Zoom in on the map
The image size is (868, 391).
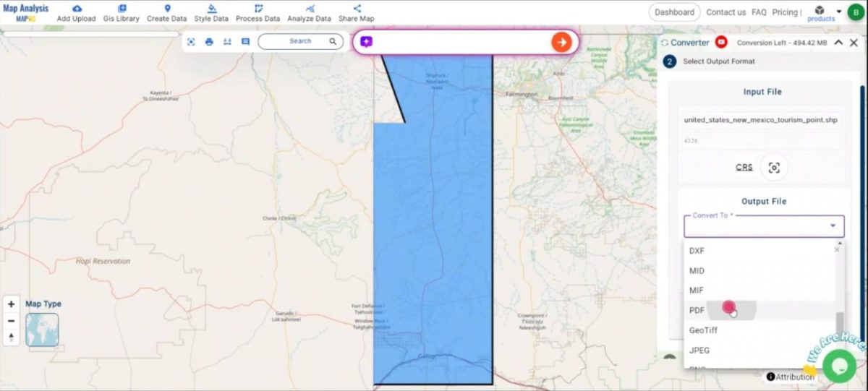(12, 304)
